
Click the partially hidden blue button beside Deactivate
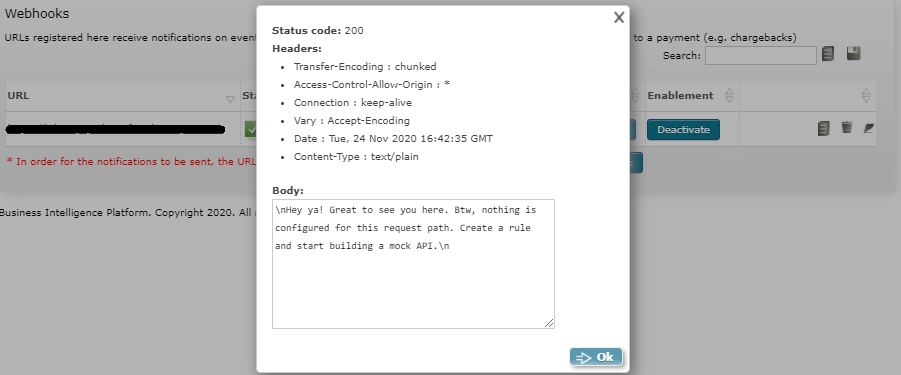(633, 129)
